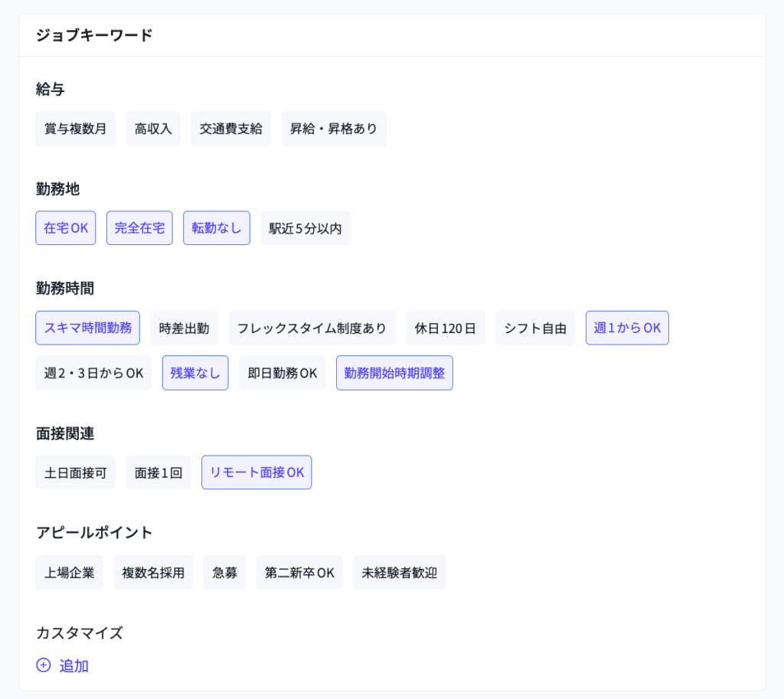
Task: Select the 上場企業 tag
Action: coord(69,573)
